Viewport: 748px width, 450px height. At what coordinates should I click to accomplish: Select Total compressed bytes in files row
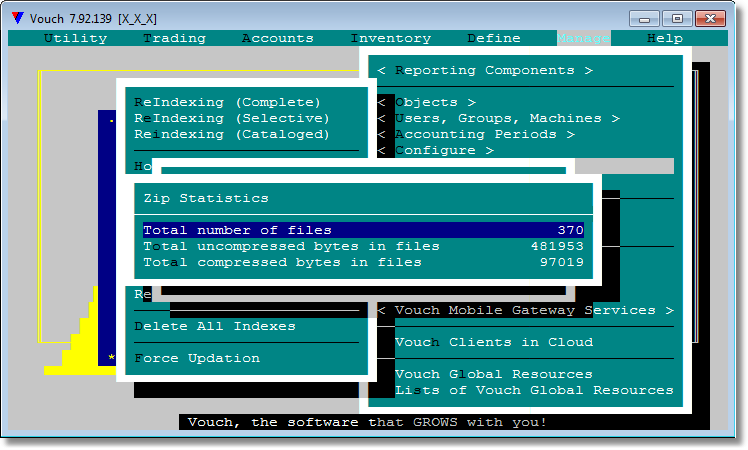364,263
